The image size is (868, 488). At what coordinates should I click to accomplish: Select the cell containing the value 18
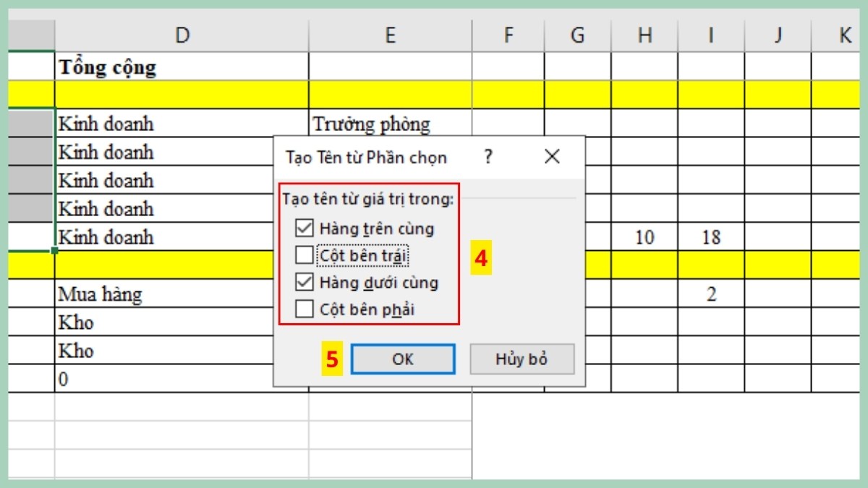point(710,237)
